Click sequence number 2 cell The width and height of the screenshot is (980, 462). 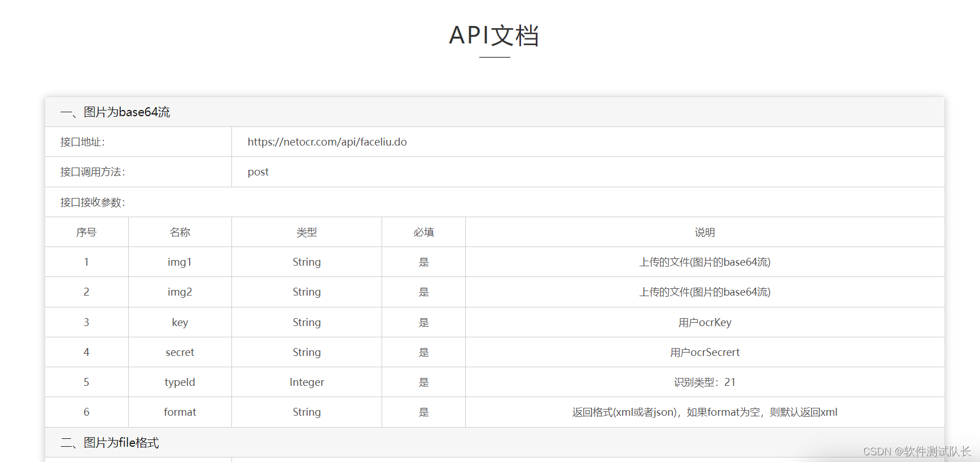(86, 292)
